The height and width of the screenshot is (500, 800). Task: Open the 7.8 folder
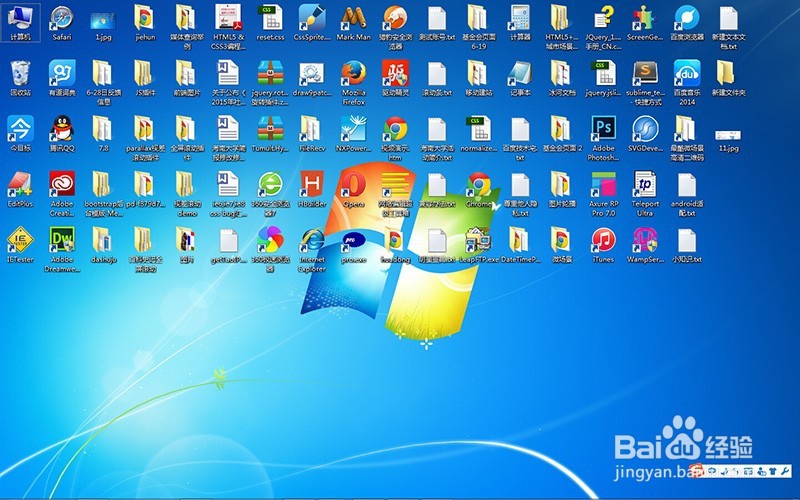click(x=103, y=134)
